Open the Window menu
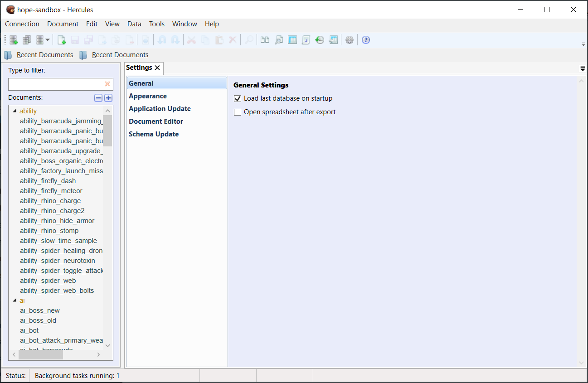 click(185, 24)
